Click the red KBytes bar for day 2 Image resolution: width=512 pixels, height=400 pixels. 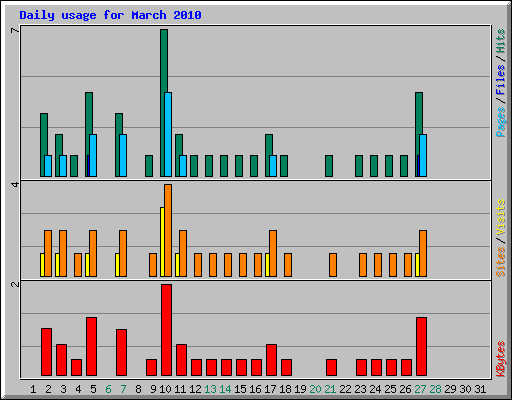[x=46, y=352]
